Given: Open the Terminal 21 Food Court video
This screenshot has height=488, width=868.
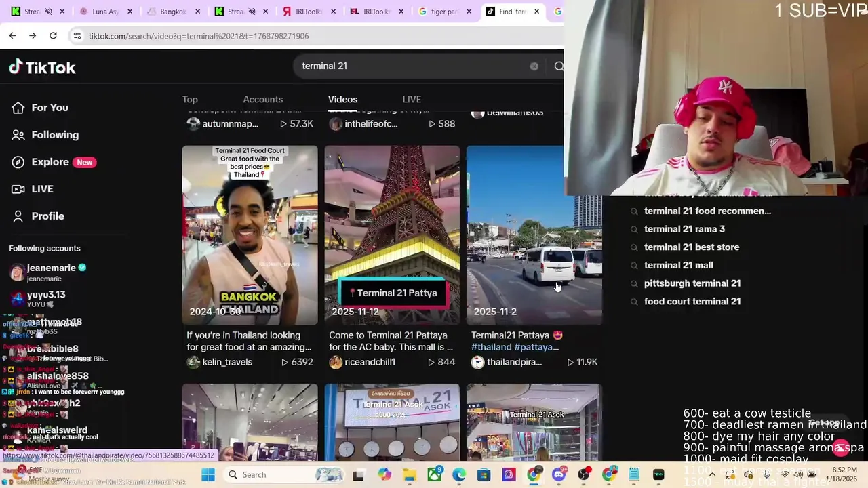Looking at the screenshot, I should [250, 235].
